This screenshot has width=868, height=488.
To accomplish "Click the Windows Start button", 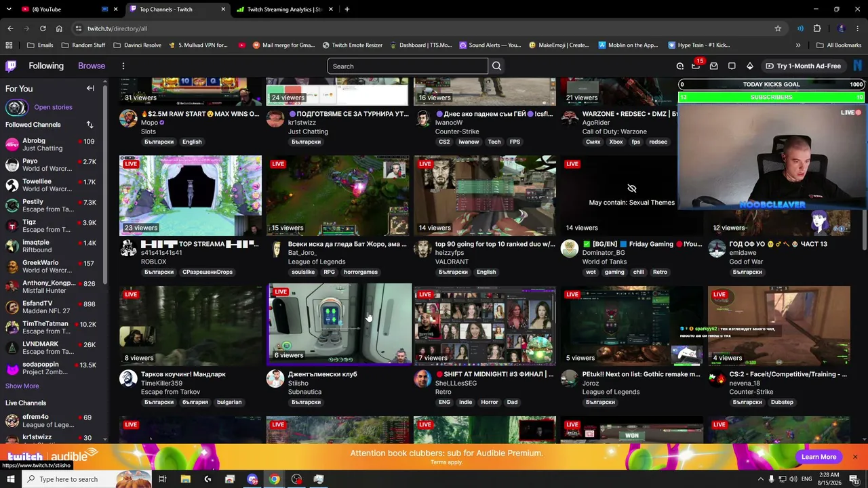I will tap(10, 479).
